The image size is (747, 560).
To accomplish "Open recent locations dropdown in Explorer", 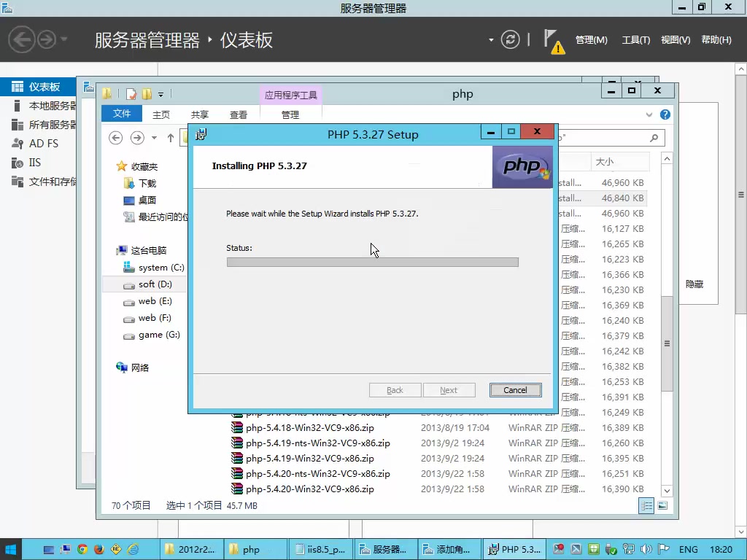I will coord(154,138).
